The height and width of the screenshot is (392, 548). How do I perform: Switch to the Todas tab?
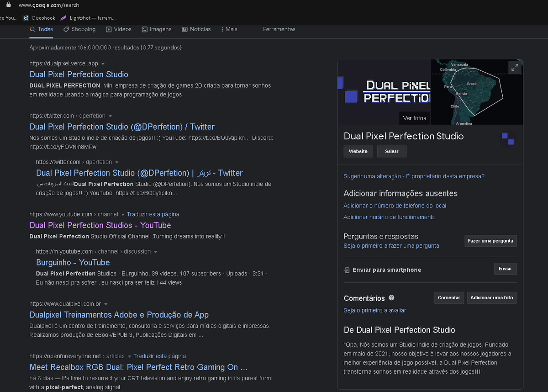41,29
